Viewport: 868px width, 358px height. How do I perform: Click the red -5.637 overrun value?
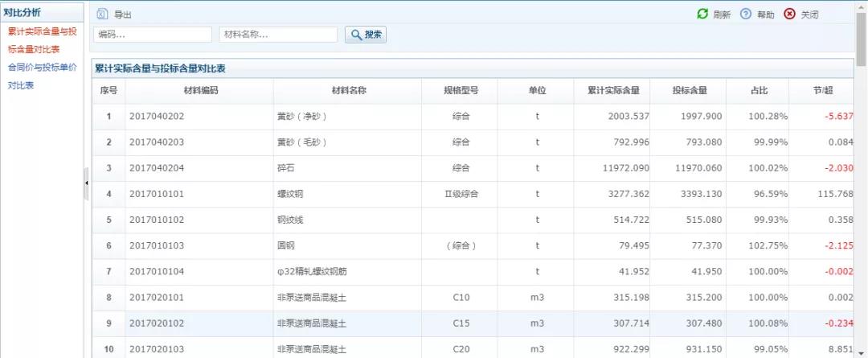(838, 117)
